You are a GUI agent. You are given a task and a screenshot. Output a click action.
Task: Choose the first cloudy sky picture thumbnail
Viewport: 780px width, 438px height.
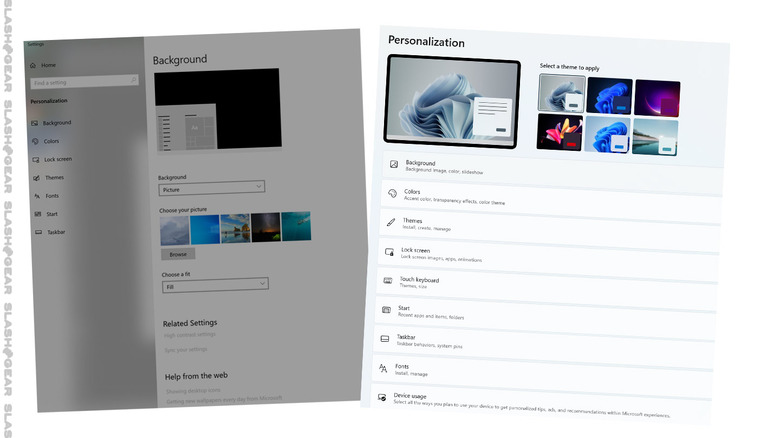175,230
